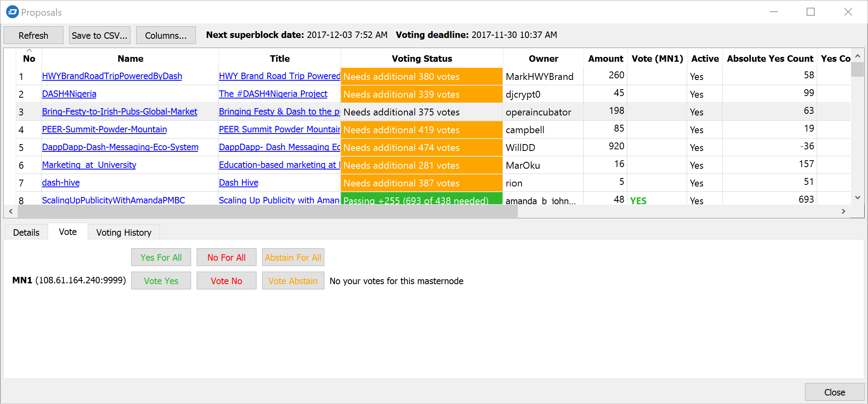Open the Dash Hive title link
This screenshot has width=868, height=404.
tap(238, 183)
